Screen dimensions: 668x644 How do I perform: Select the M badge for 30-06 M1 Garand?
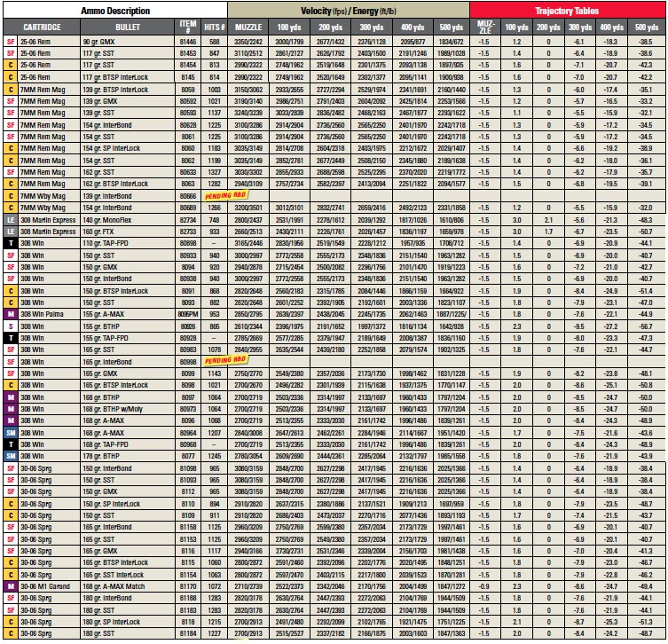pyautogui.click(x=11, y=586)
